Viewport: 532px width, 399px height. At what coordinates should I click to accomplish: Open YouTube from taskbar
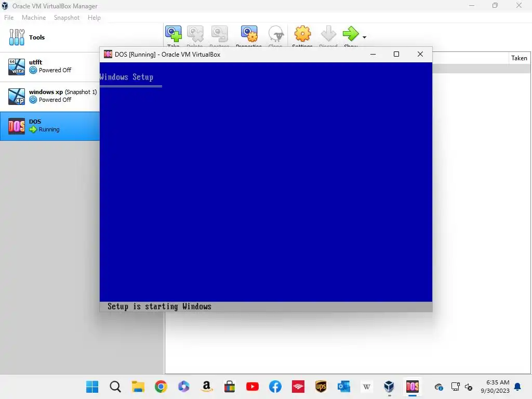pyautogui.click(x=252, y=387)
